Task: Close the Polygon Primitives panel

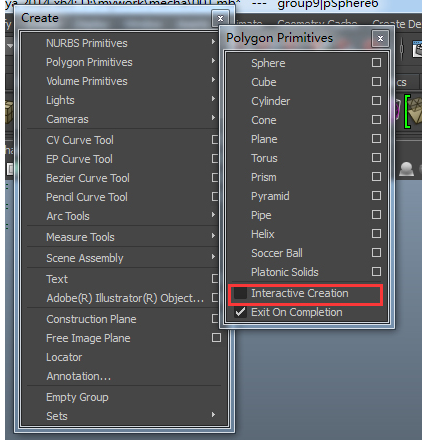Action: click(x=380, y=39)
